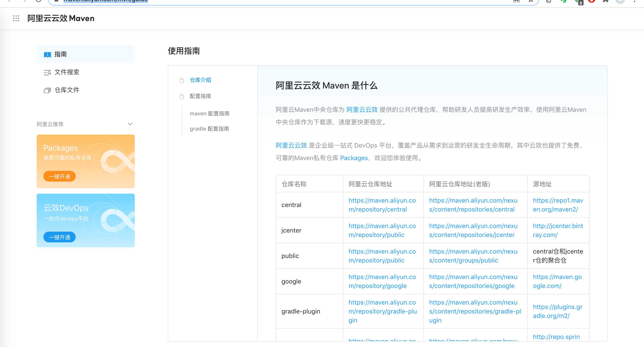Screen dimensions: 644x347
Task: Click the stacked-files icon beside 仓库文件
Action: 47,90
